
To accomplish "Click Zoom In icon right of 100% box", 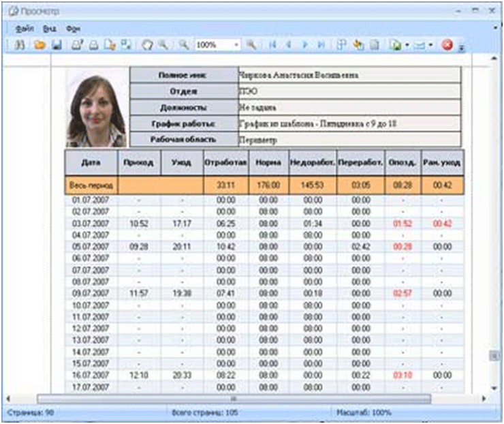I will tap(251, 45).
